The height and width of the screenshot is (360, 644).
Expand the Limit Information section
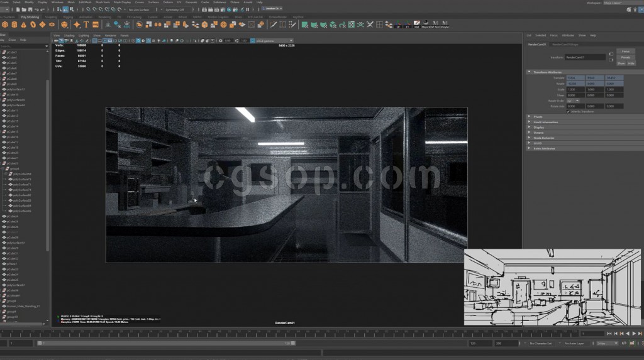529,122
